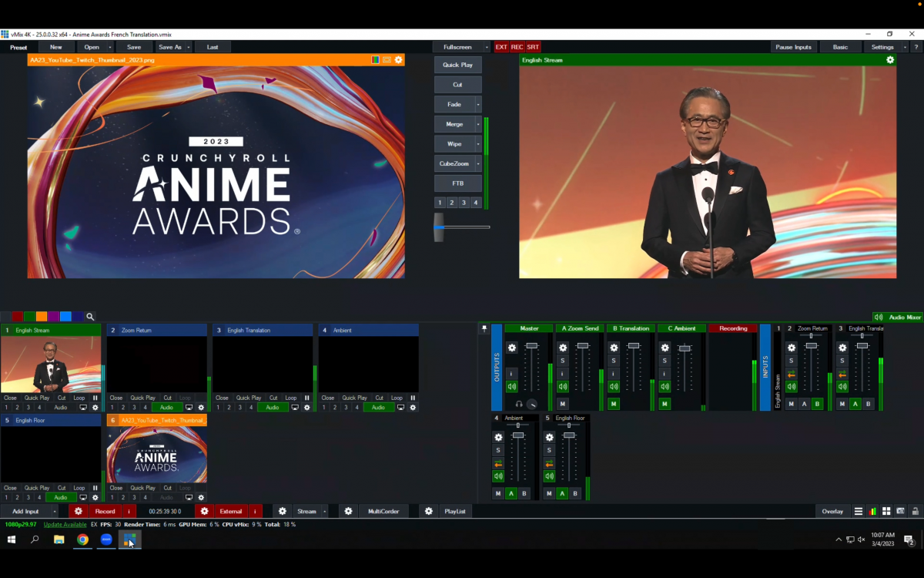Click the EXT indicator button
The width and height of the screenshot is (924, 578).
(501, 47)
